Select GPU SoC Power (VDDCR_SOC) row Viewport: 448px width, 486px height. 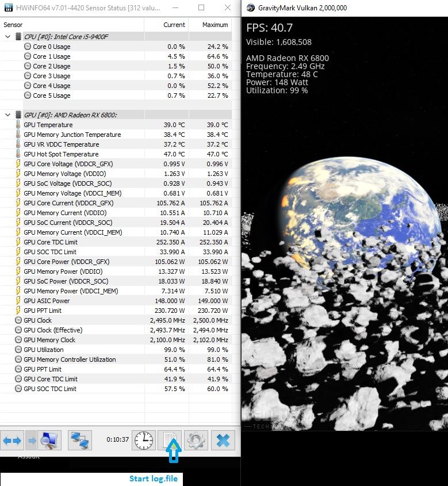coord(116,281)
